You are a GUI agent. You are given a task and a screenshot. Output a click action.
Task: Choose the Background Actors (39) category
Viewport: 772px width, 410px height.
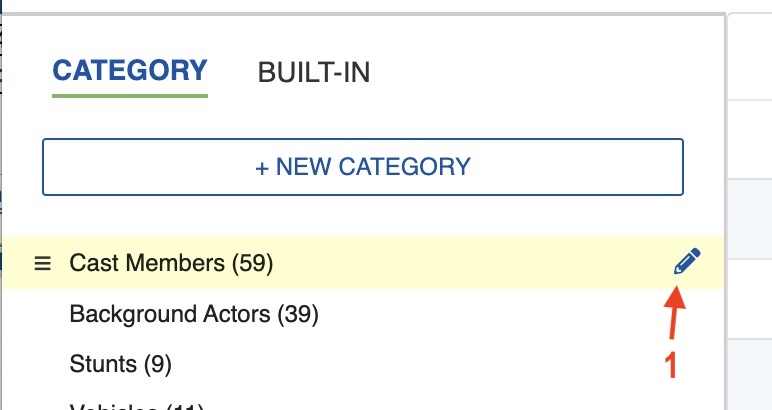(x=194, y=314)
